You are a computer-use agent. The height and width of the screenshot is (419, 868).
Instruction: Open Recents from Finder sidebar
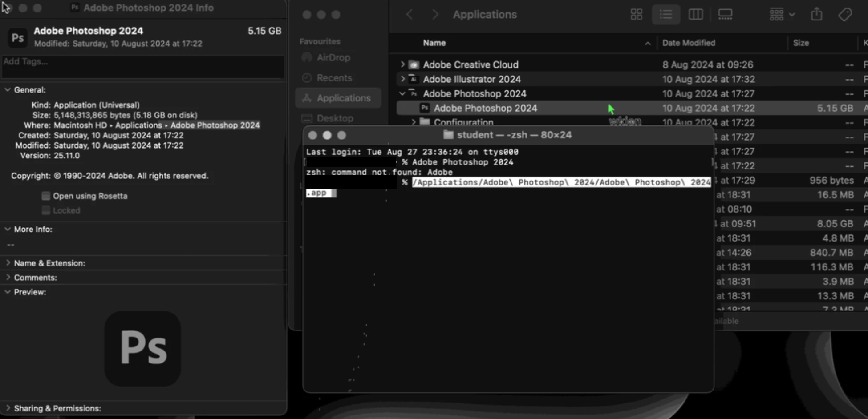point(334,78)
